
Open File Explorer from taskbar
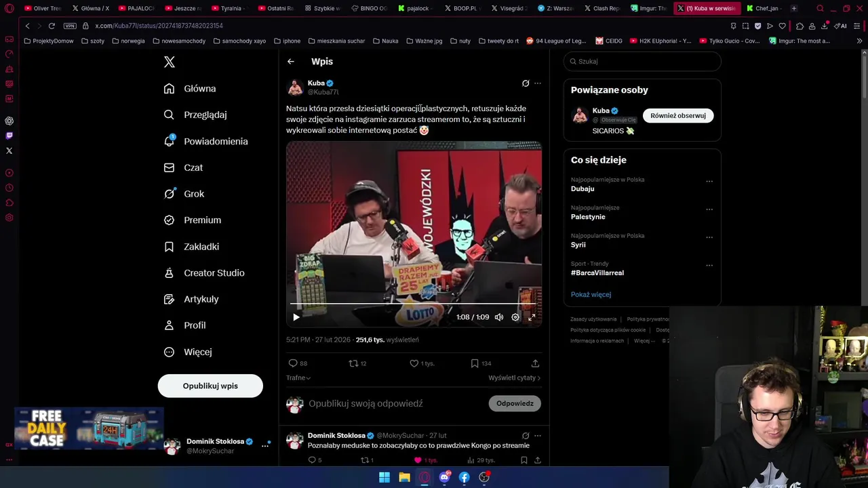click(x=404, y=477)
